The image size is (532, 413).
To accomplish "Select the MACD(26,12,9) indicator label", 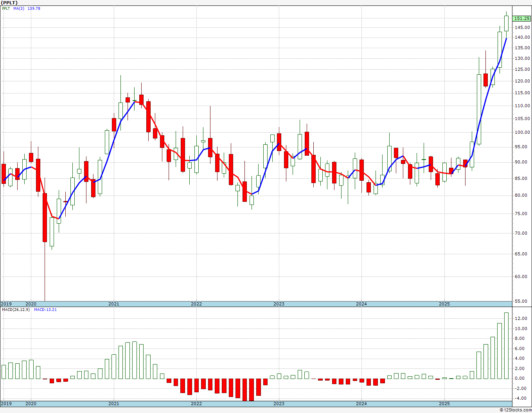I will click(x=16, y=309).
